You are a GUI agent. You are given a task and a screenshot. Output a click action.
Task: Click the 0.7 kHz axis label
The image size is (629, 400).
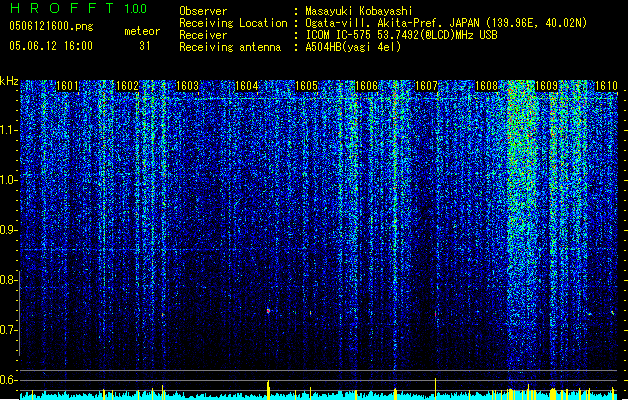point(8,330)
